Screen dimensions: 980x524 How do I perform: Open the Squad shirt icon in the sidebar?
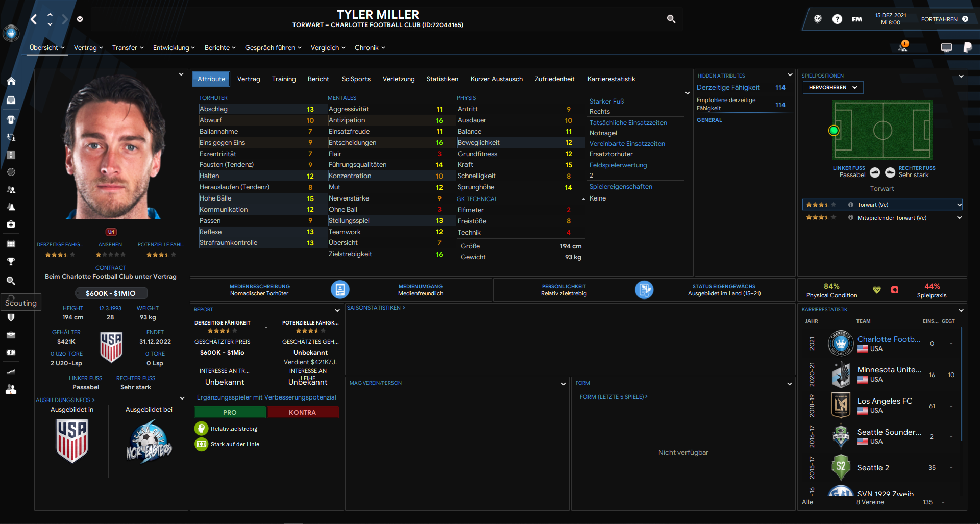click(x=11, y=119)
